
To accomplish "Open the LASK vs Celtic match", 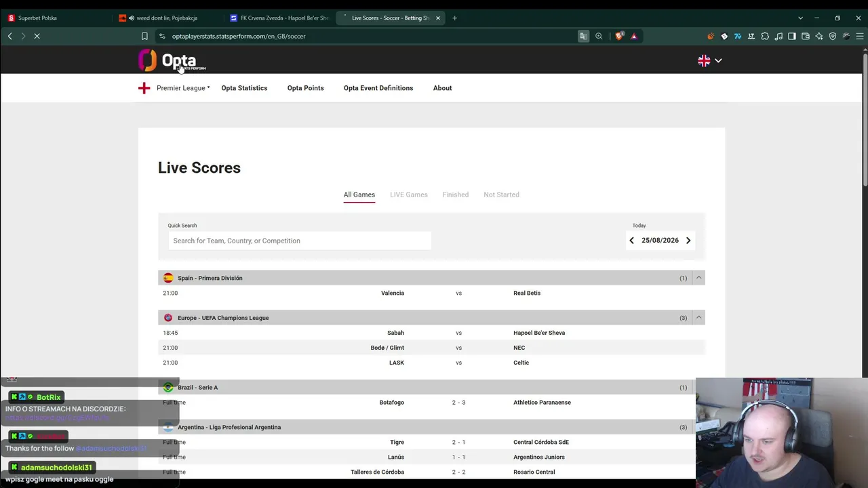I will [431, 363].
